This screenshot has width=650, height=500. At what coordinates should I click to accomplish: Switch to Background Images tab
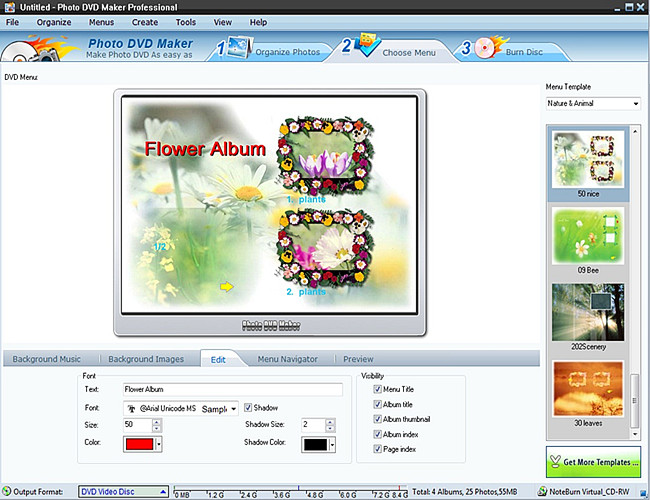[146, 359]
